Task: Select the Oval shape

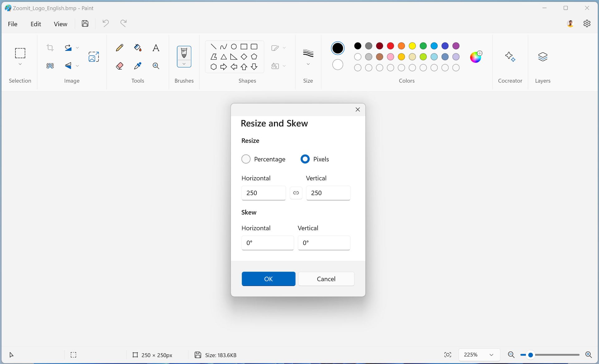Action: click(234, 46)
